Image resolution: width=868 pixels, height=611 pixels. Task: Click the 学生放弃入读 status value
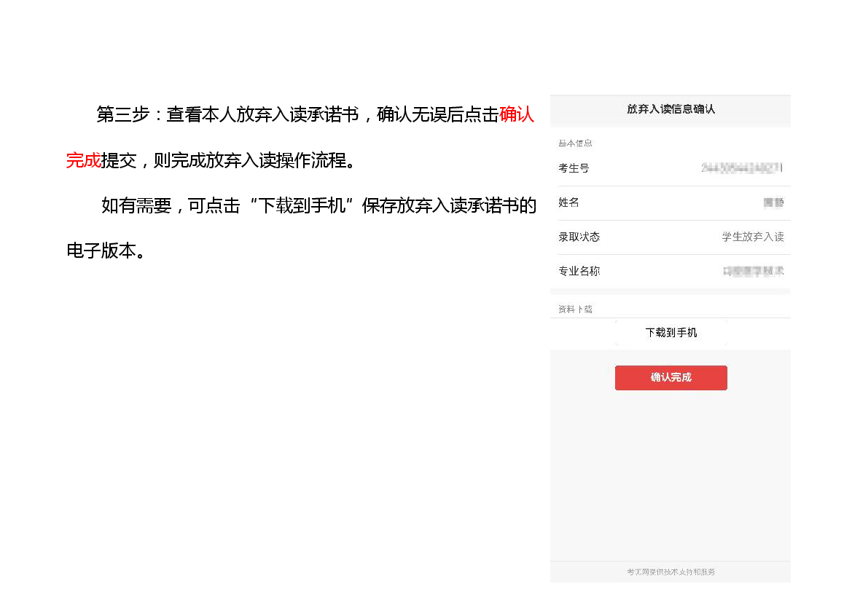coord(753,237)
